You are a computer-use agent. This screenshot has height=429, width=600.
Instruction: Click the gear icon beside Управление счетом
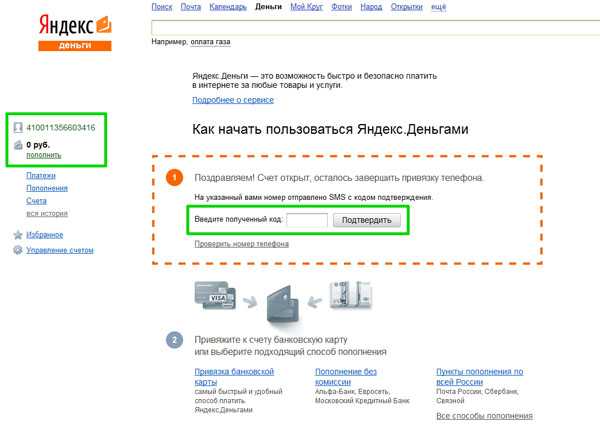[x=18, y=250]
